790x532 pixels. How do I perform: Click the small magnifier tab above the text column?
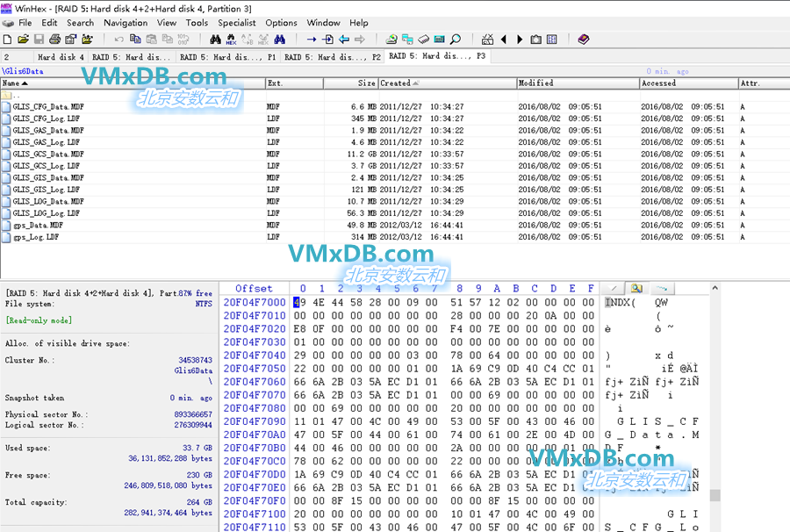pos(637,288)
